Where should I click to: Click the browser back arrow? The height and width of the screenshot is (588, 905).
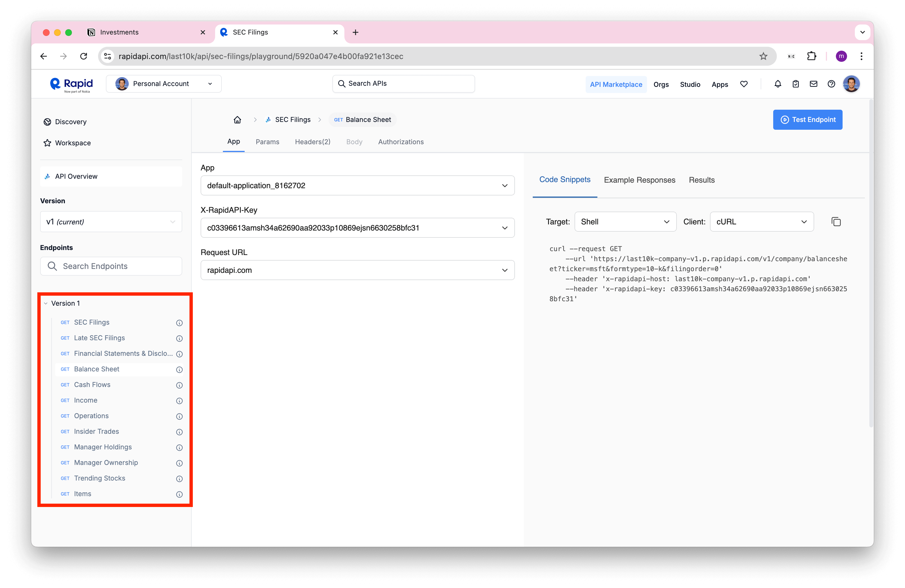44,56
